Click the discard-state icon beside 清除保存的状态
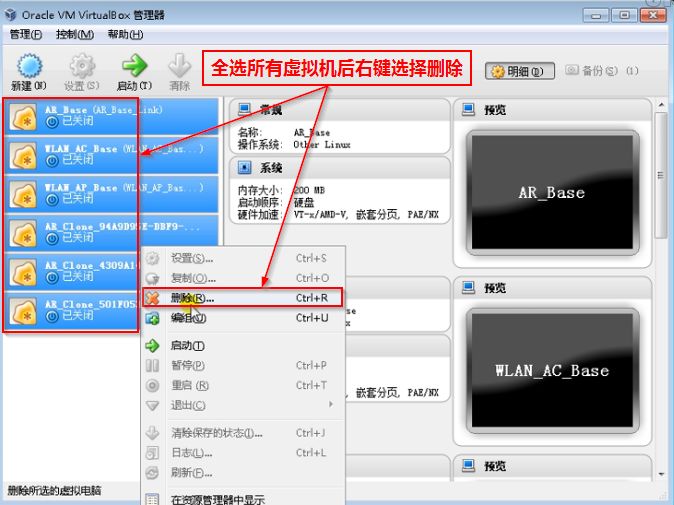The height and width of the screenshot is (505, 674). pyautogui.click(x=153, y=433)
